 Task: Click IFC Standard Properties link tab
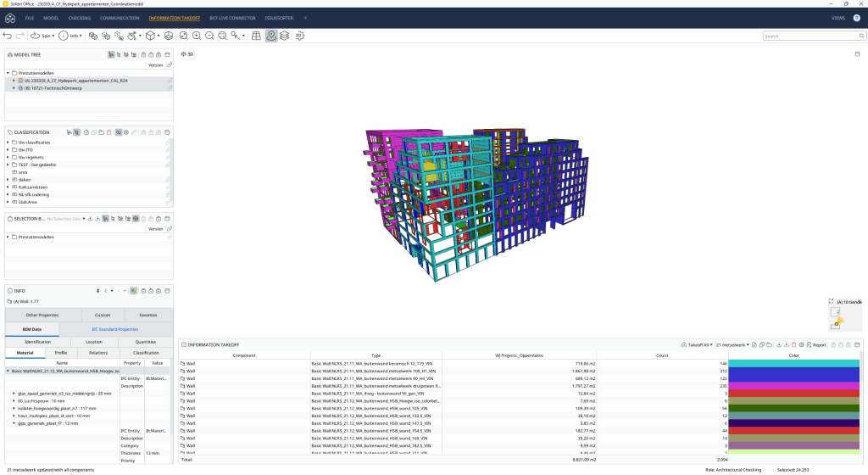pyautogui.click(x=115, y=329)
